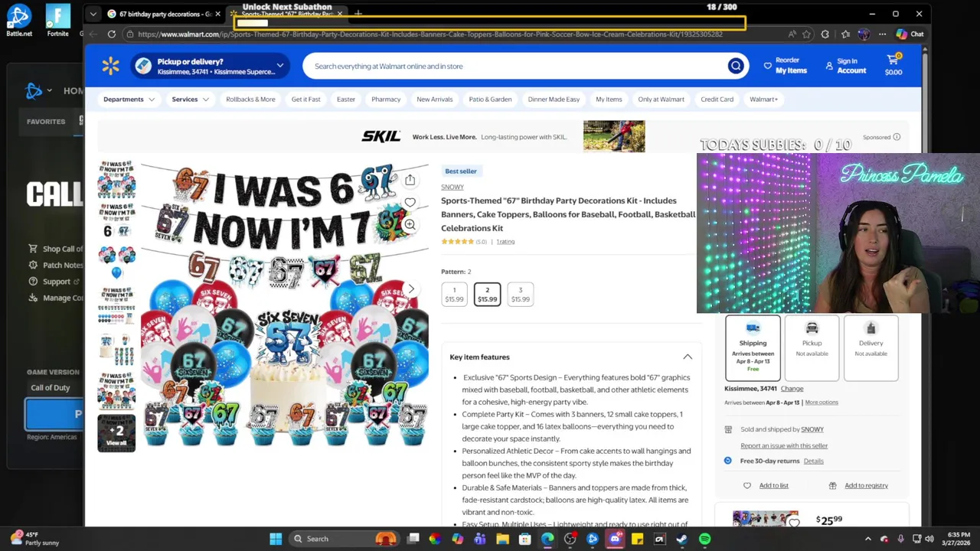Click More options shipping link
Viewport: 980px width, 551px height.
(x=822, y=403)
